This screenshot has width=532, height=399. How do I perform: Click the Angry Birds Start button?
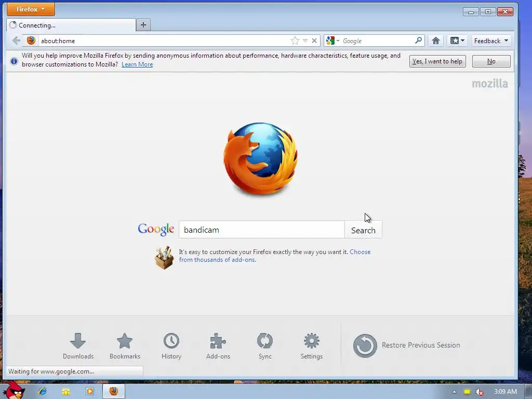coord(14,391)
